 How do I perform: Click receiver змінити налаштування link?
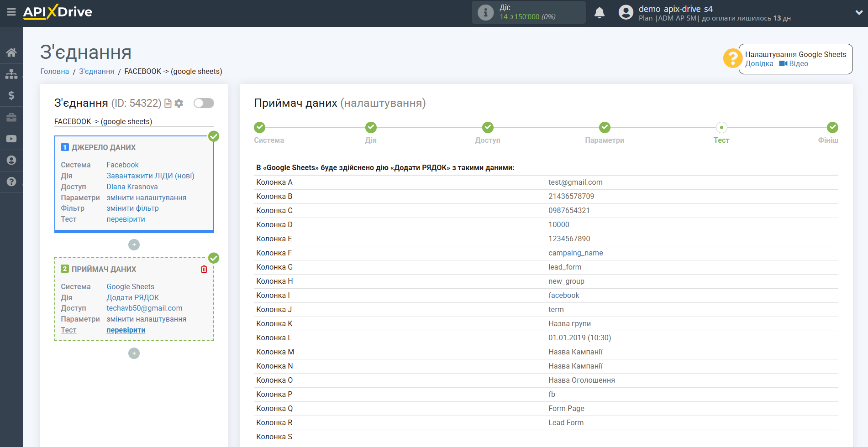click(x=146, y=319)
